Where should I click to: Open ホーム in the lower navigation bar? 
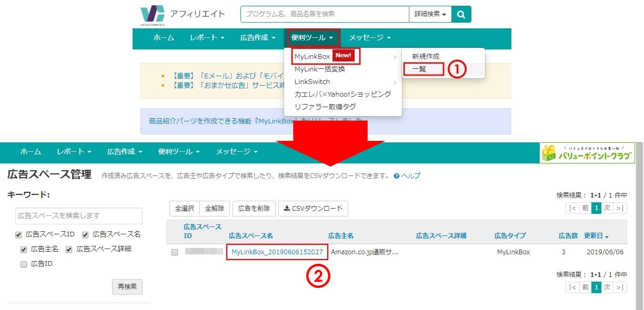pyautogui.click(x=31, y=151)
